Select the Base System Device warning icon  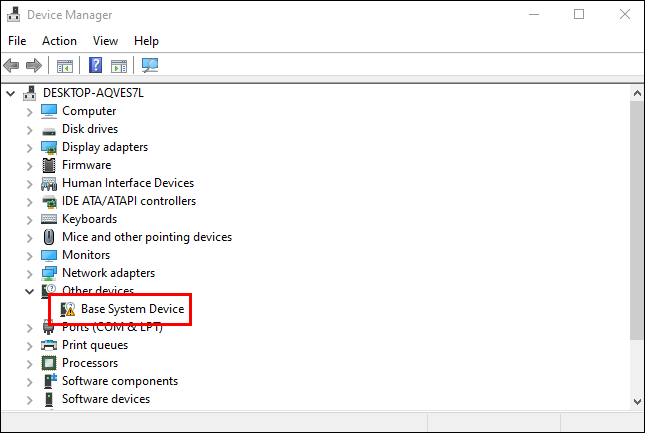pyautogui.click(x=68, y=309)
